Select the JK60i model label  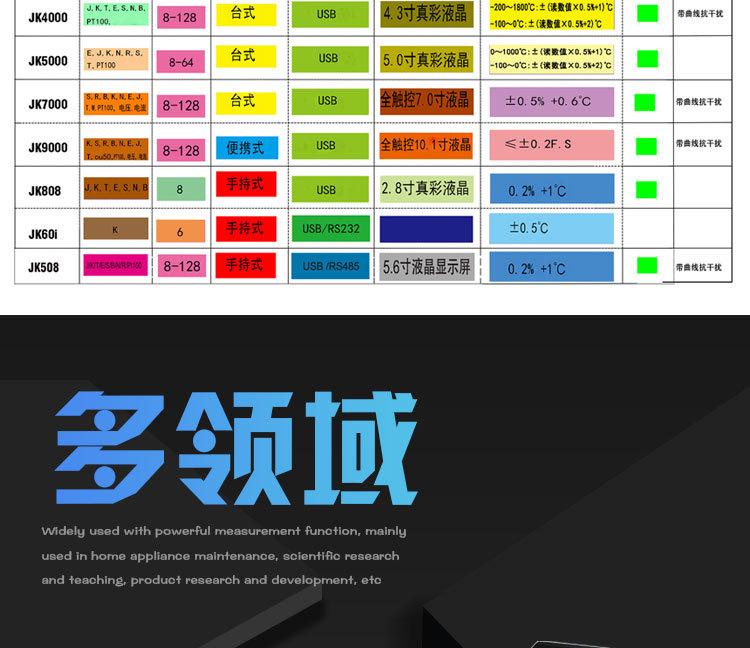(43, 234)
